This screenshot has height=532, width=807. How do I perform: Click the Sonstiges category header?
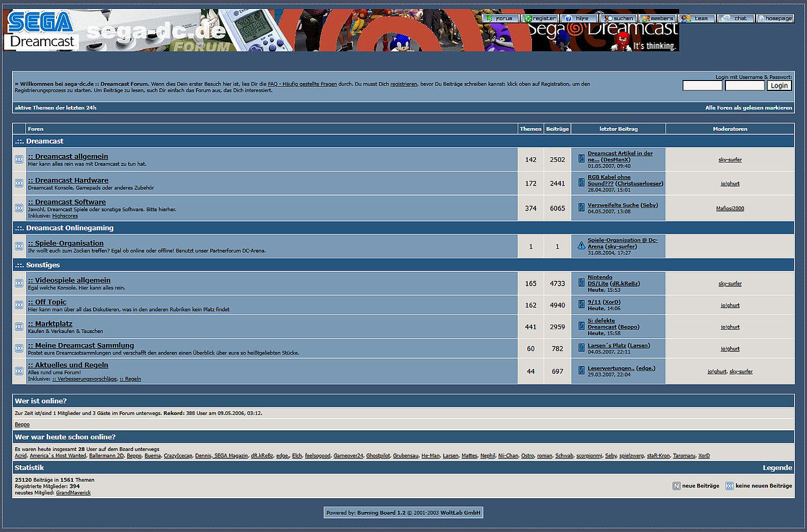(x=403, y=265)
